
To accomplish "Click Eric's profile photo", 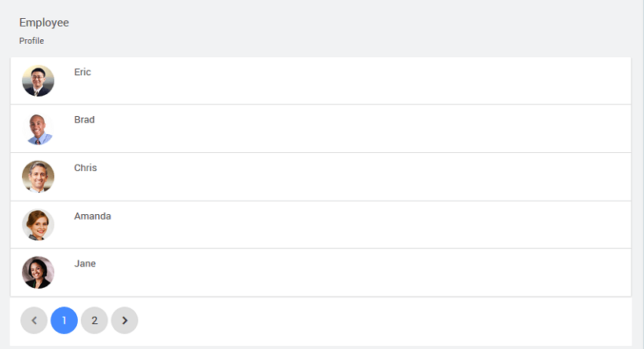I will pyautogui.click(x=38, y=81).
